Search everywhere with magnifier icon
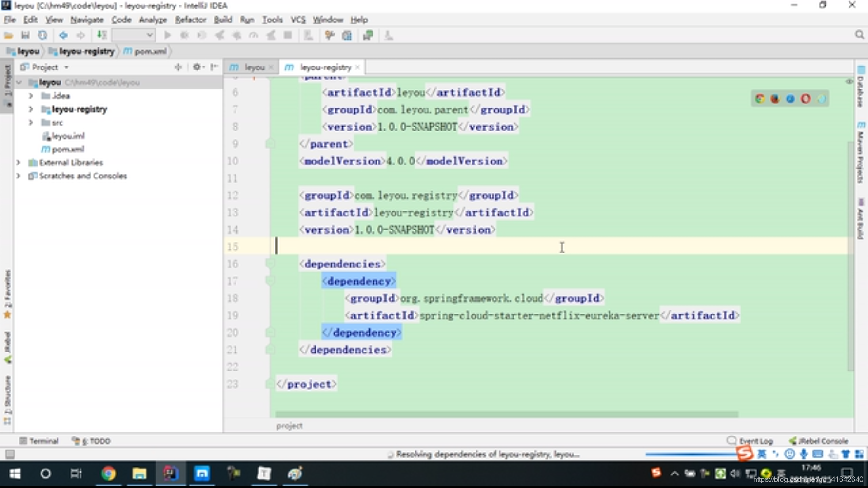 coord(859,35)
